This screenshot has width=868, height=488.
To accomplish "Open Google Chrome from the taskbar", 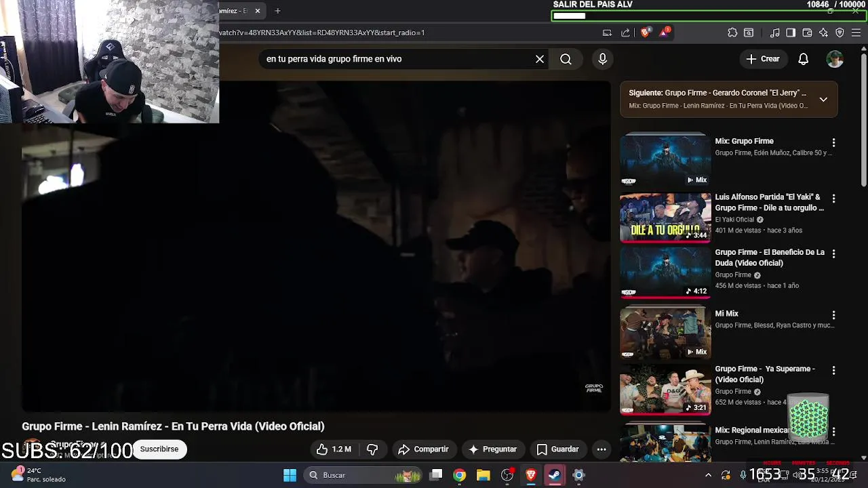I will coord(460,475).
